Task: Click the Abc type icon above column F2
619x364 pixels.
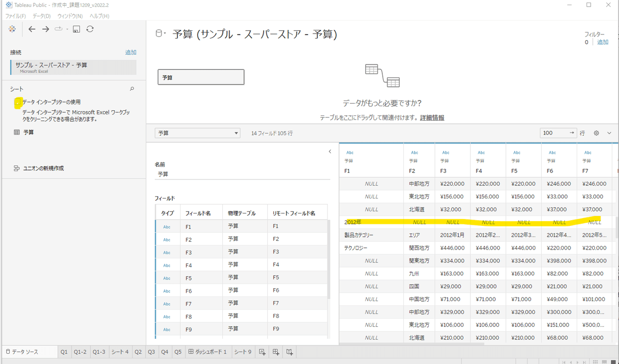Action: point(414,153)
